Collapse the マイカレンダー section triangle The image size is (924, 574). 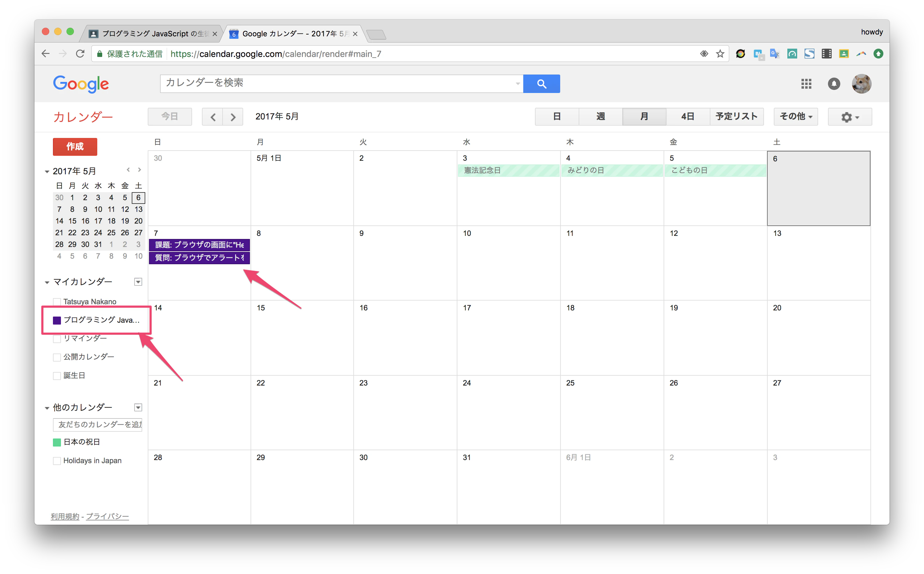47,282
